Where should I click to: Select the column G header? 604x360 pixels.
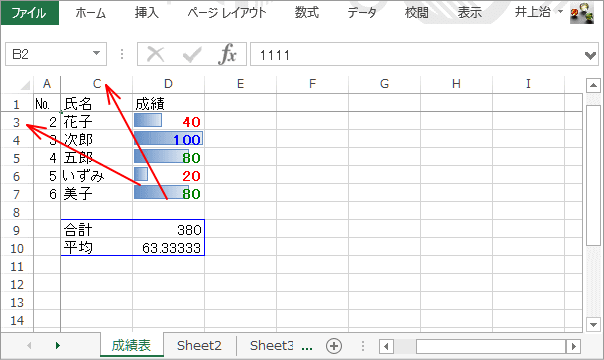tap(384, 84)
